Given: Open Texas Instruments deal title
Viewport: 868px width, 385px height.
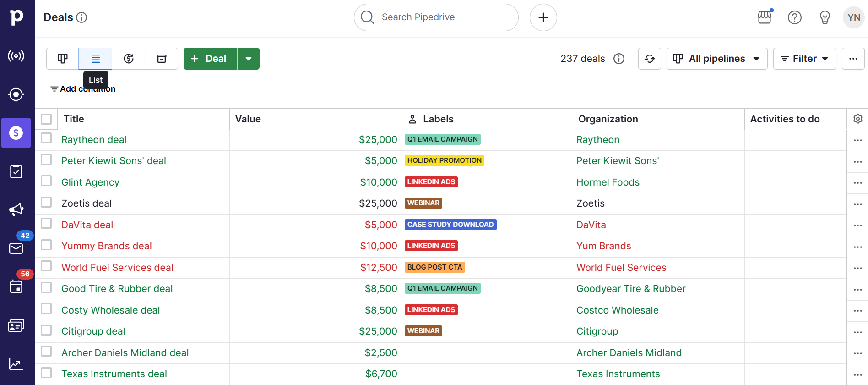Looking at the screenshot, I should 114,374.
